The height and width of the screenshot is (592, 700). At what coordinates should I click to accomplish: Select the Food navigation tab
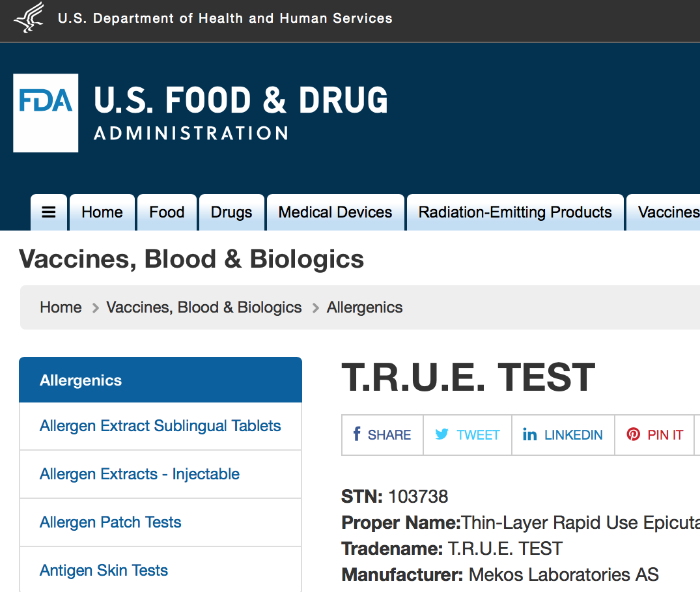click(167, 212)
